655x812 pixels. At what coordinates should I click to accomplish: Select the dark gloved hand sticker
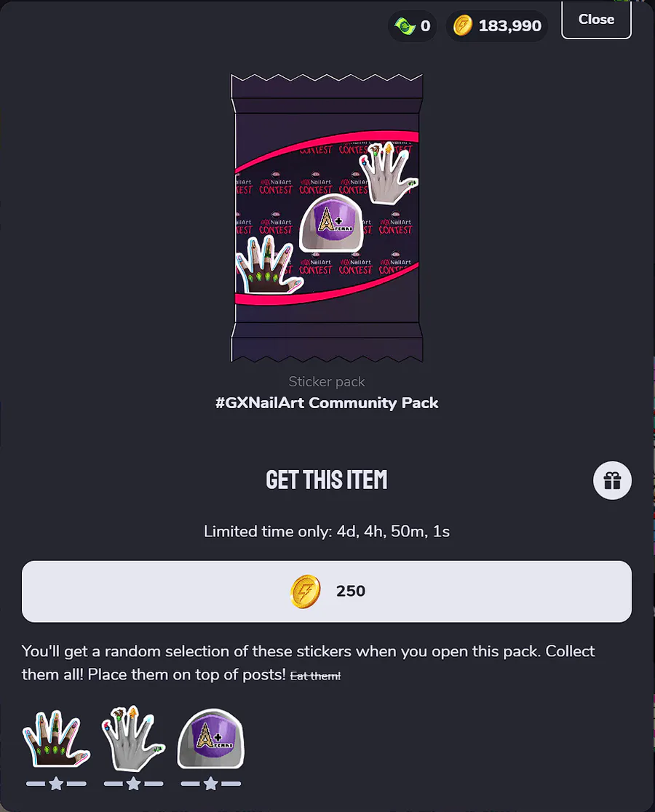click(x=56, y=739)
